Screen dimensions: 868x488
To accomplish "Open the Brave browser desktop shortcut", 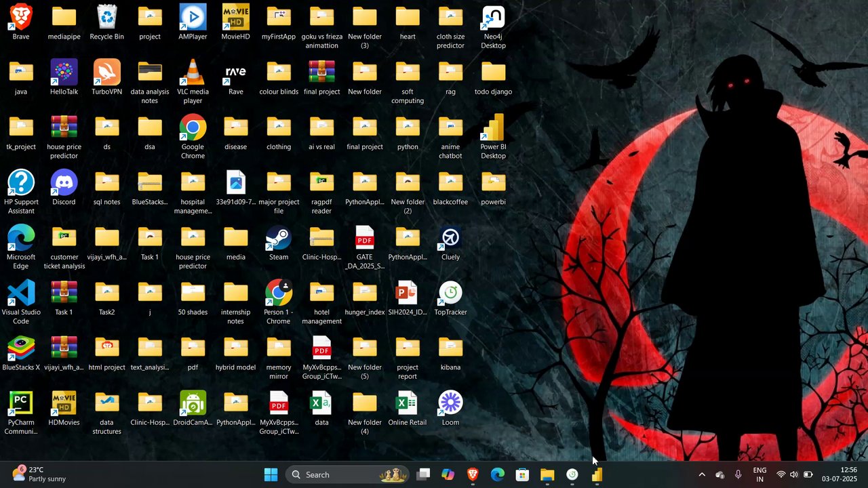I will pyautogui.click(x=21, y=22).
